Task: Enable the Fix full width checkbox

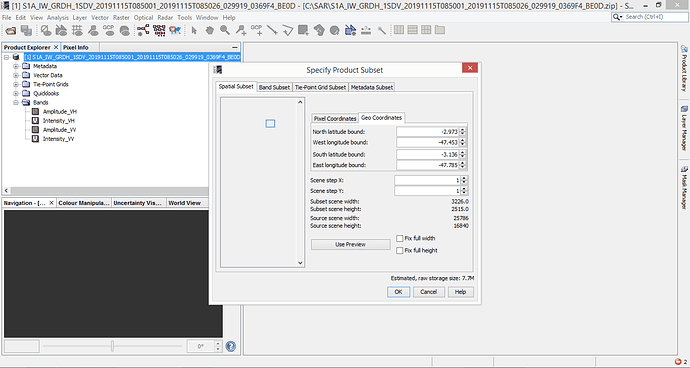Action: coord(400,238)
